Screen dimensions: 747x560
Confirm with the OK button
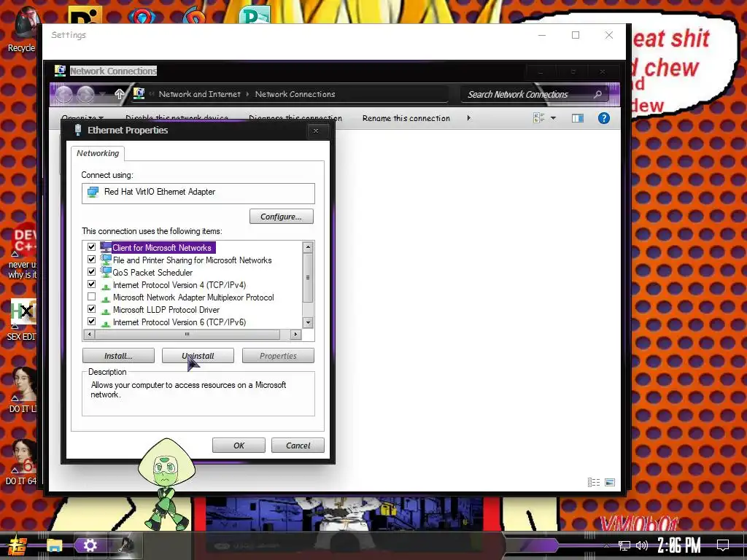239,446
